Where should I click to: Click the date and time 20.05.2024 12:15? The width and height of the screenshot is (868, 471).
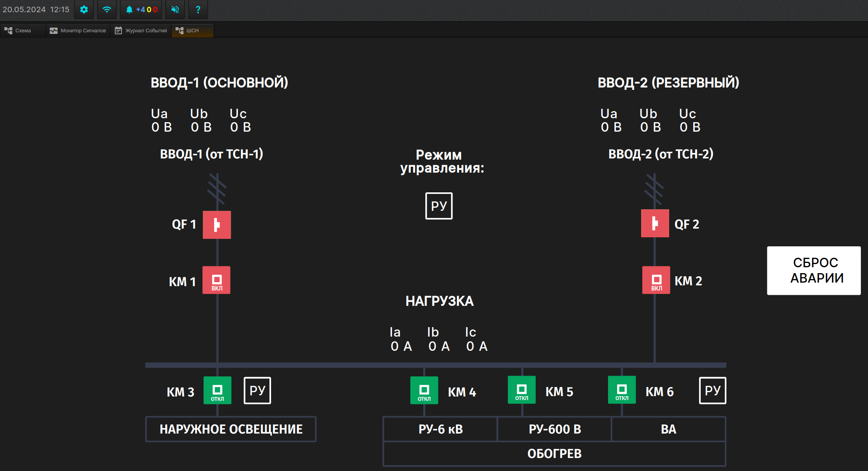tap(36, 9)
